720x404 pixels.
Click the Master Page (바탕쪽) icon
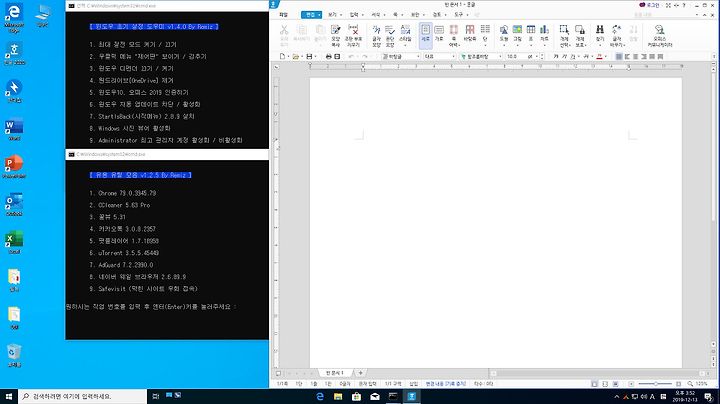point(470,35)
